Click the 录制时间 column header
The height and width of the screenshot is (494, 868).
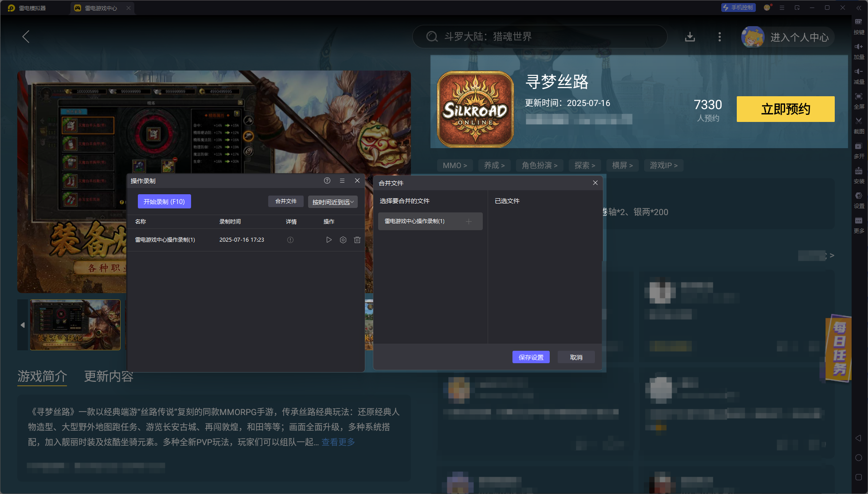coord(230,222)
